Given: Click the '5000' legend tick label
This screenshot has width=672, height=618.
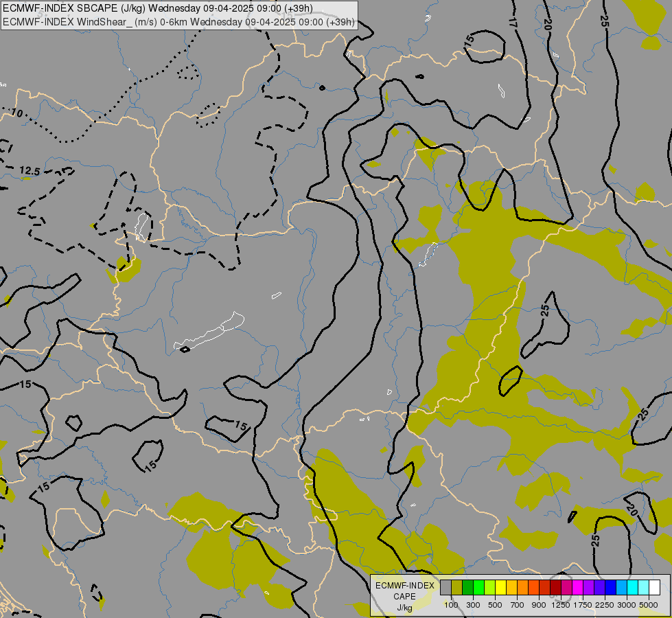Looking at the screenshot, I should click(649, 605).
